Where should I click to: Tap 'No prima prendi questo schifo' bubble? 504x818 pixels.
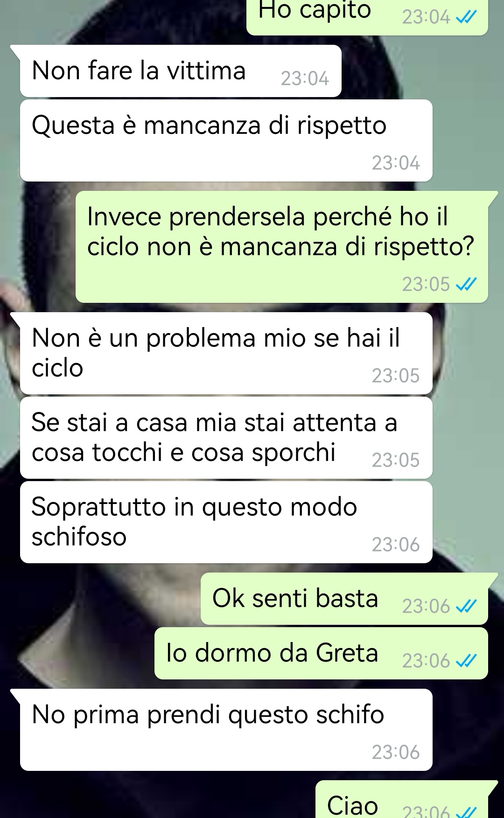click(x=226, y=730)
